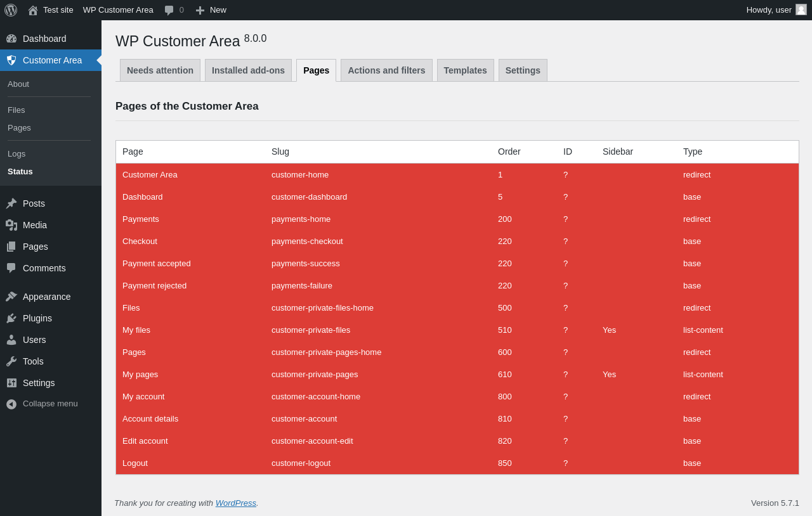Click the plus New icon in admin bar
This screenshot has height=516, width=812.
[200, 10]
